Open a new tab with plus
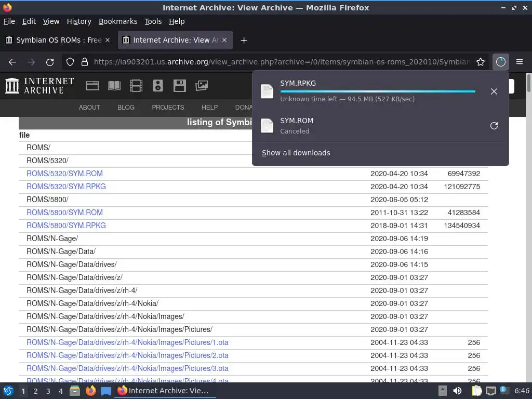This screenshot has height=399, width=532. click(244, 41)
